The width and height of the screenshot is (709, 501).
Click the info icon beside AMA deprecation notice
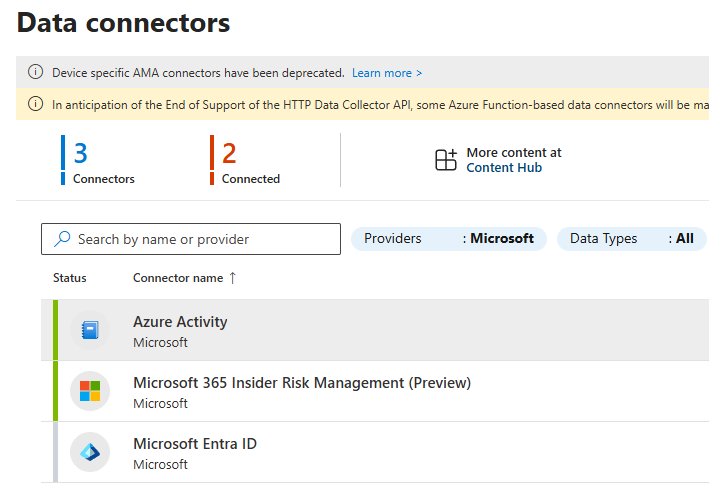pyautogui.click(x=35, y=72)
